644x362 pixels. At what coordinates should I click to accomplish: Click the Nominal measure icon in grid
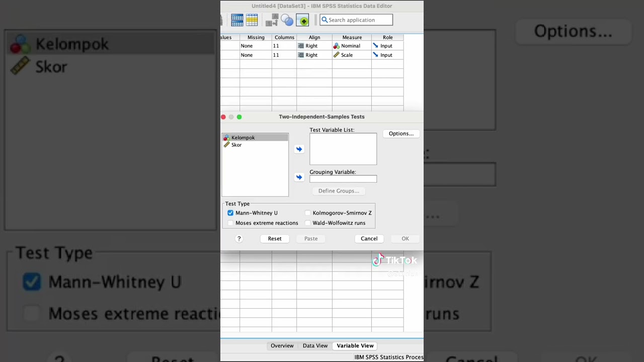pos(336,46)
